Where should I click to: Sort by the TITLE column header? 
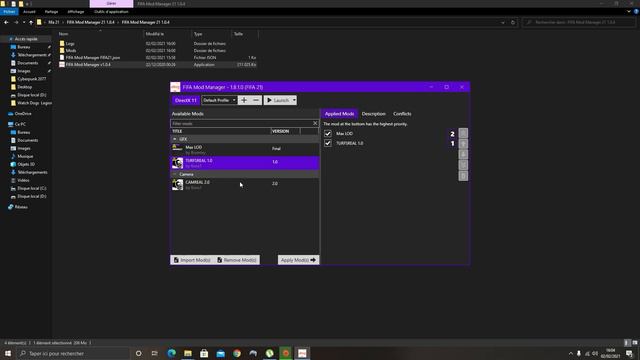(x=220, y=131)
